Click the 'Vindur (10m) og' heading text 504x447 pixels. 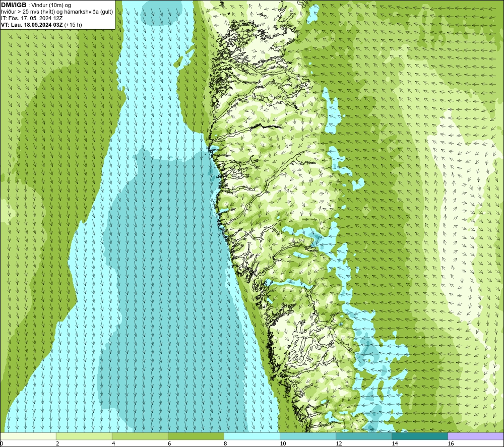coord(51,5)
